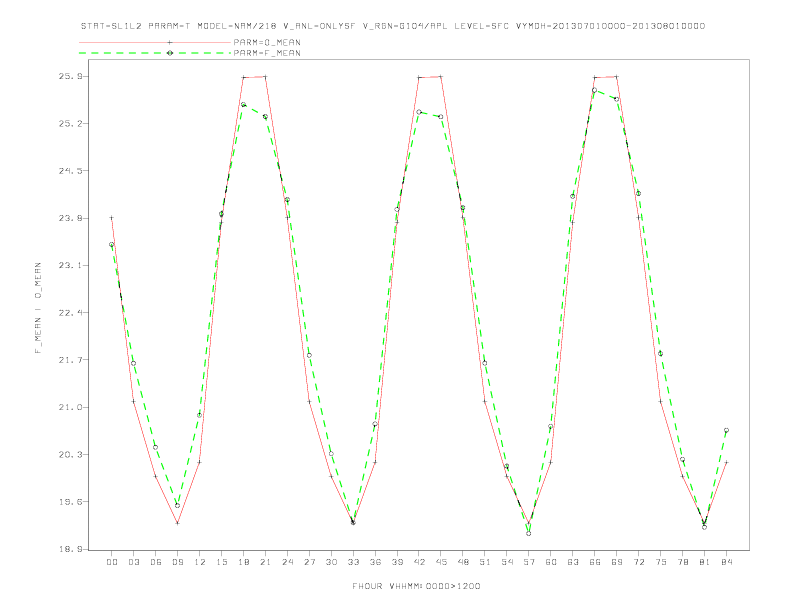Click x-axis forecast hour label 84
792x612 pixels.
pyautogui.click(x=726, y=562)
